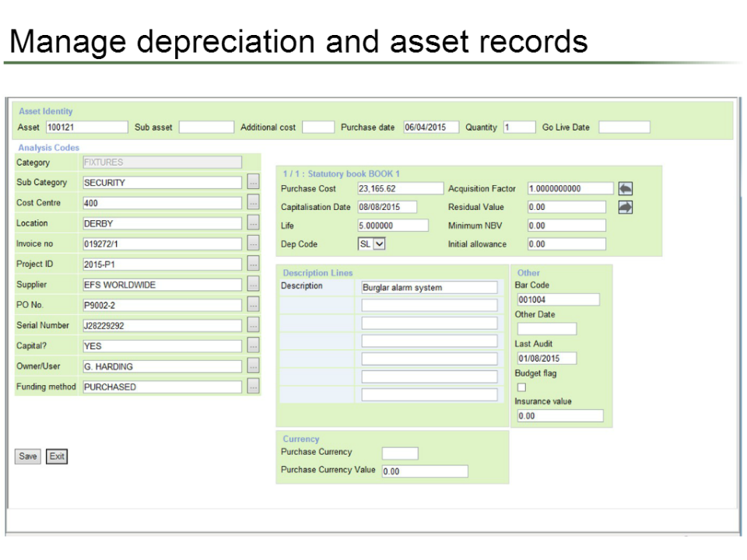Open lookup button for PO No.
Screen dimensions: 747x560
coord(253,305)
